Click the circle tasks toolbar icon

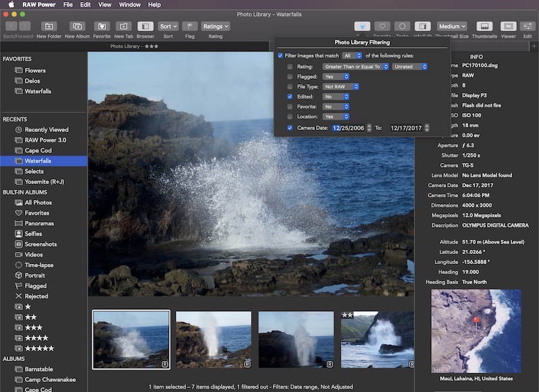pyautogui.click(x=402, y=26)
